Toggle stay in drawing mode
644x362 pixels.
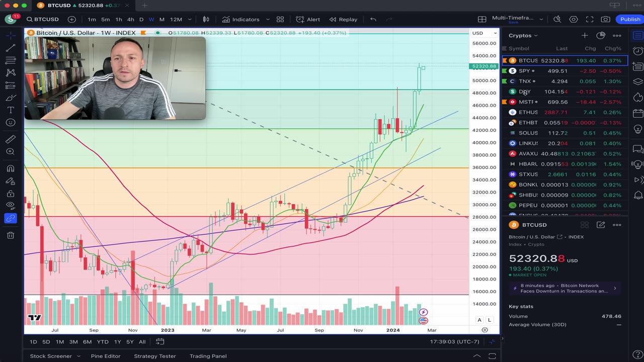click(x=10, y=181)
